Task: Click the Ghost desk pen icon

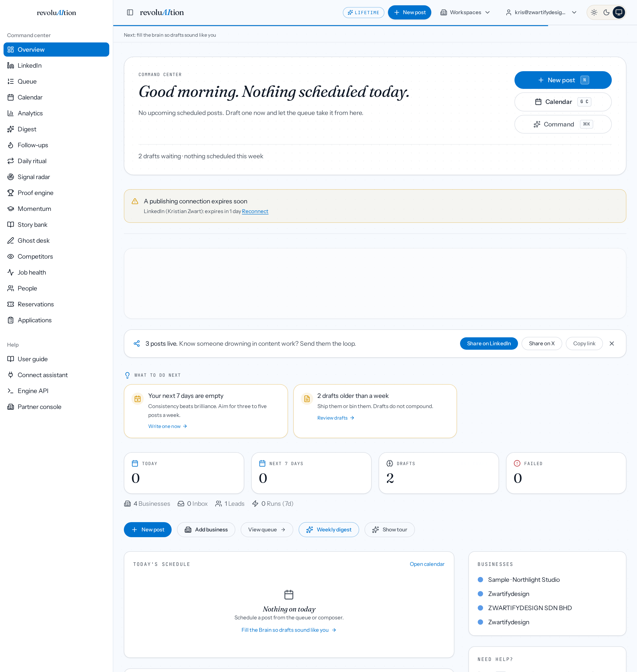Action: pyautogui.click(x=11, y=241)
